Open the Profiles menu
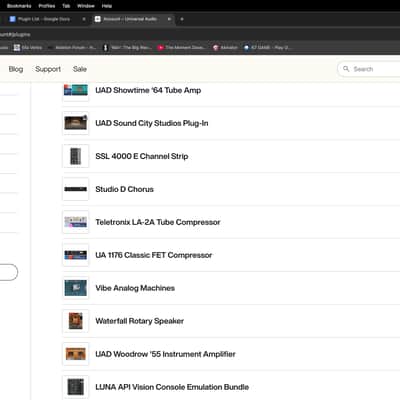400x400 pixels. coord(47,6)
